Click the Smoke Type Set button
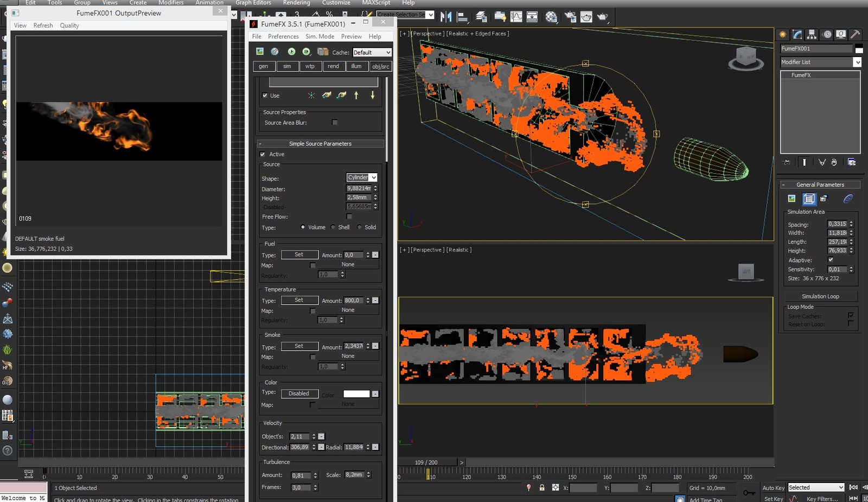This screenshot has width=868, height=502. (x=299, y=346)
